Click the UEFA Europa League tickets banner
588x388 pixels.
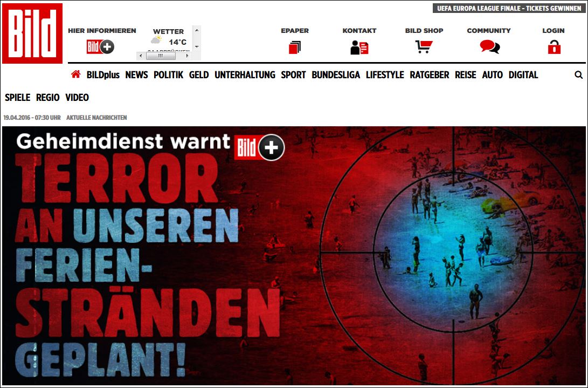pos(509,8)
